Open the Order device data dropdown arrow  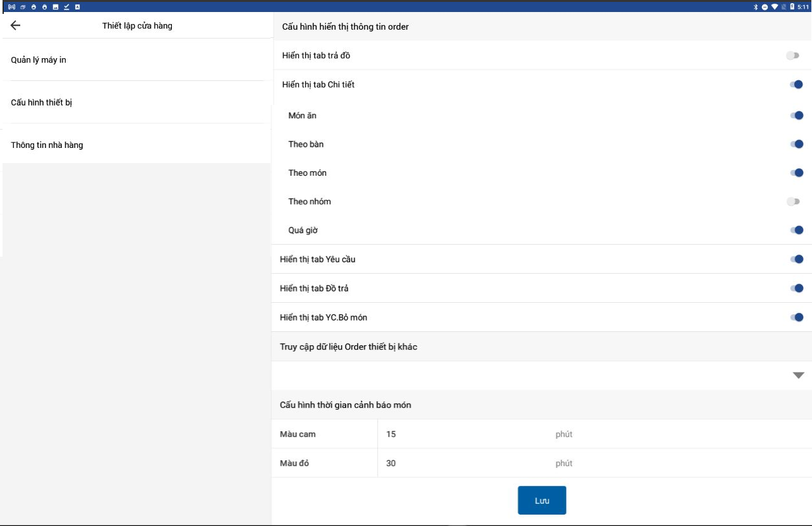(x=798, y=376)
